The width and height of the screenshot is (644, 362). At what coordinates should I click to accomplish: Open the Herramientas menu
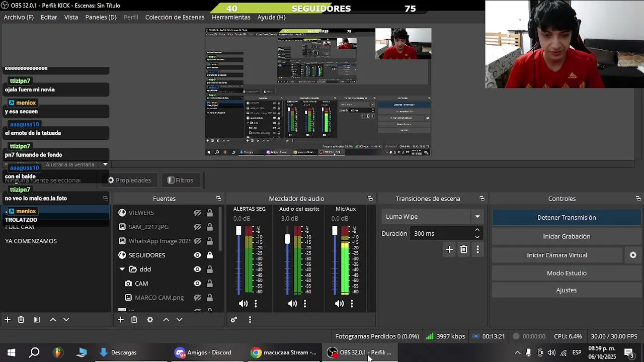pos(231,17)
